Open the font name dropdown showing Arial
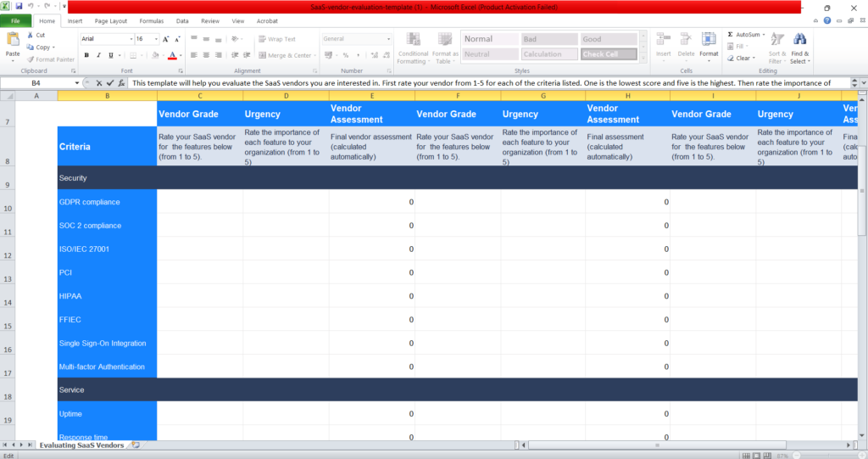 click(131, 39)
